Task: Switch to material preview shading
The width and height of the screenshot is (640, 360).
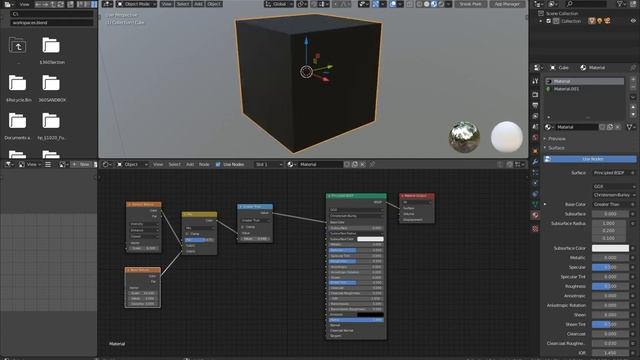Action: click(x=434, y=4)
